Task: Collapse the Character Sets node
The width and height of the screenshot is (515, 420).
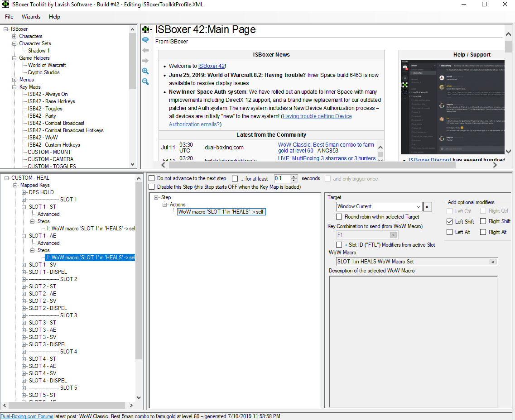Action: point(14,43)
